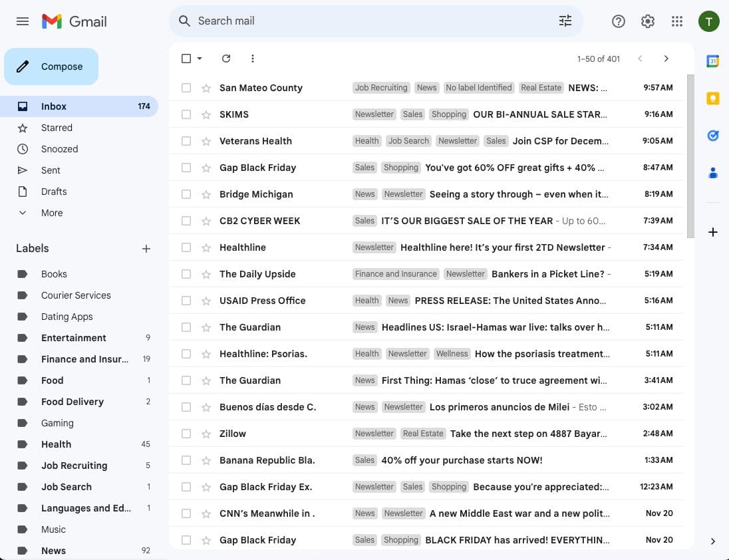Get add-ons plus icon in side panel
Image resolution: width=729 pixels, height=560 pixels.
pyautogui.click(x=712, y=232)
